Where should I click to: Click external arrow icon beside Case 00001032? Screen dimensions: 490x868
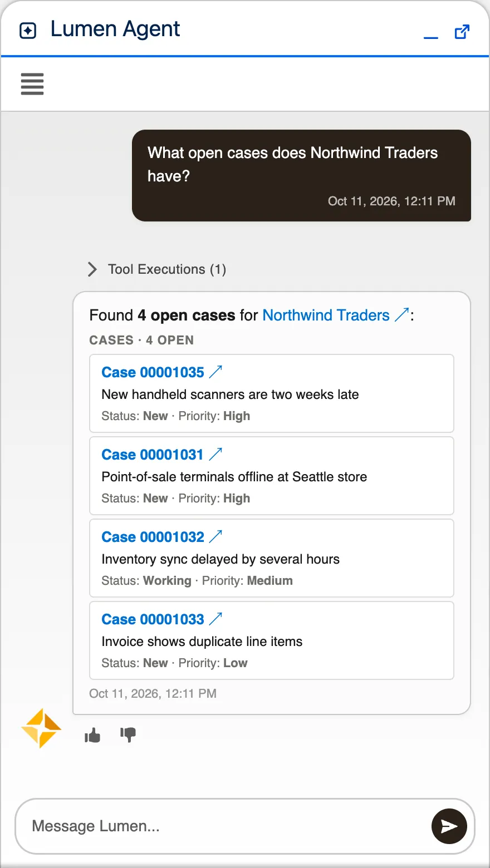coord(215,536)
